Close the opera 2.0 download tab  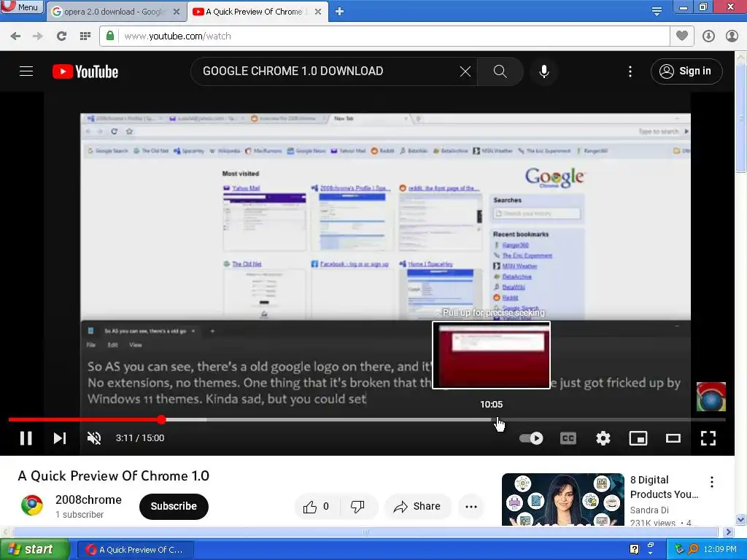click(x=177, y=12)
